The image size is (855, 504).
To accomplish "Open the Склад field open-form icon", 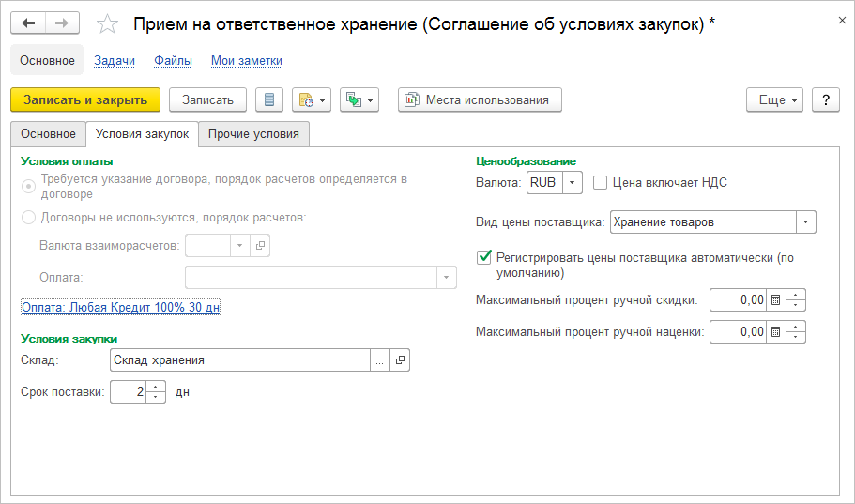I will [x=400, y=360].
